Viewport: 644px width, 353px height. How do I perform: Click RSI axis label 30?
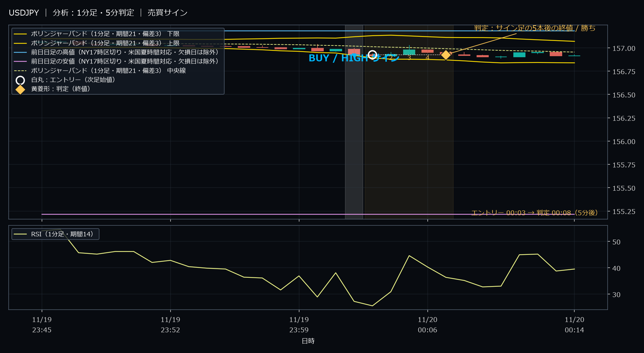click(x=616, y=295)
